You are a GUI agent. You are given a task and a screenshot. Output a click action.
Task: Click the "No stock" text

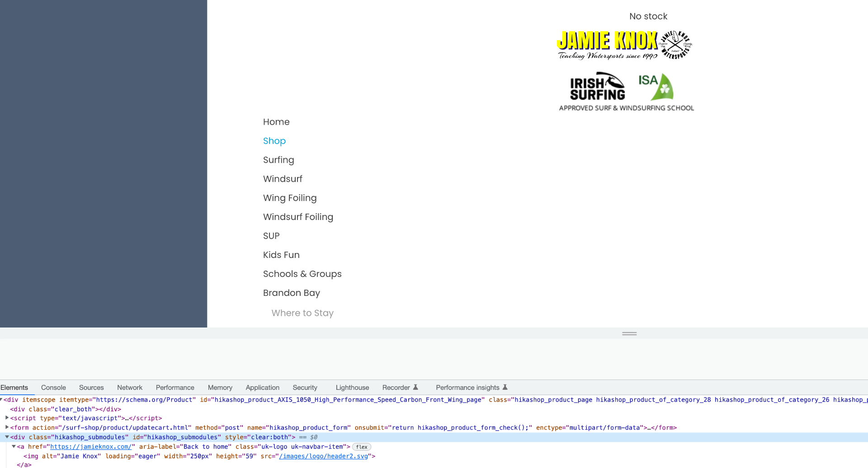[648, 16]
